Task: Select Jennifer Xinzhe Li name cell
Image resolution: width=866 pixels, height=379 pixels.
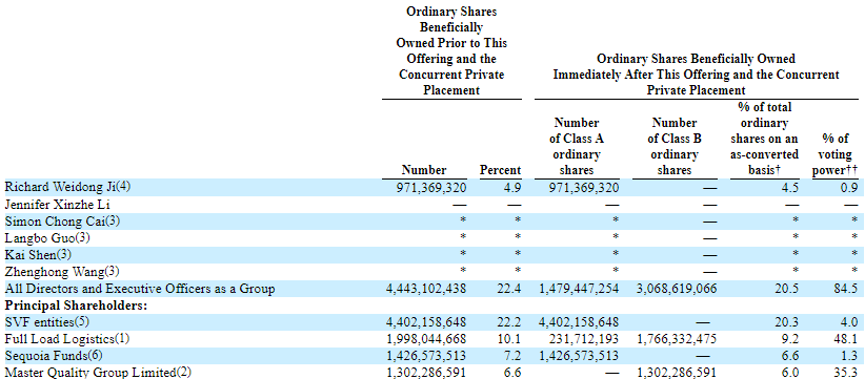Action: (x=60, y=204)
